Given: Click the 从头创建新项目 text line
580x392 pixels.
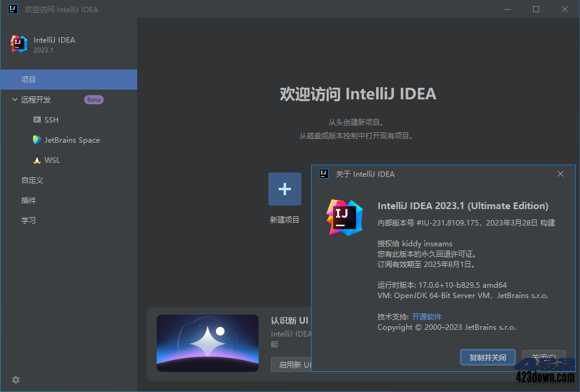Looking at the screenshot, I should pos(356,122).
